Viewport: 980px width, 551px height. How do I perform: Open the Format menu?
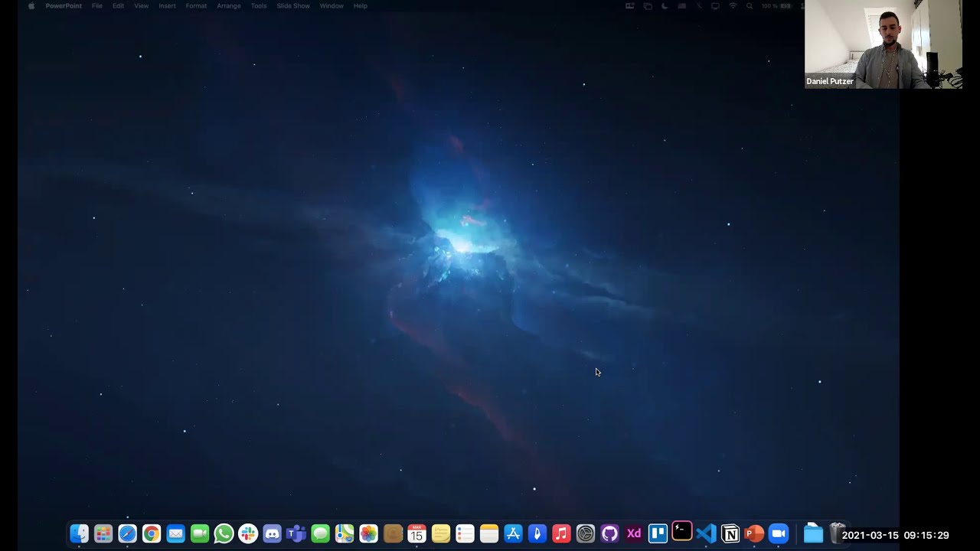click(x=196, y=6)
